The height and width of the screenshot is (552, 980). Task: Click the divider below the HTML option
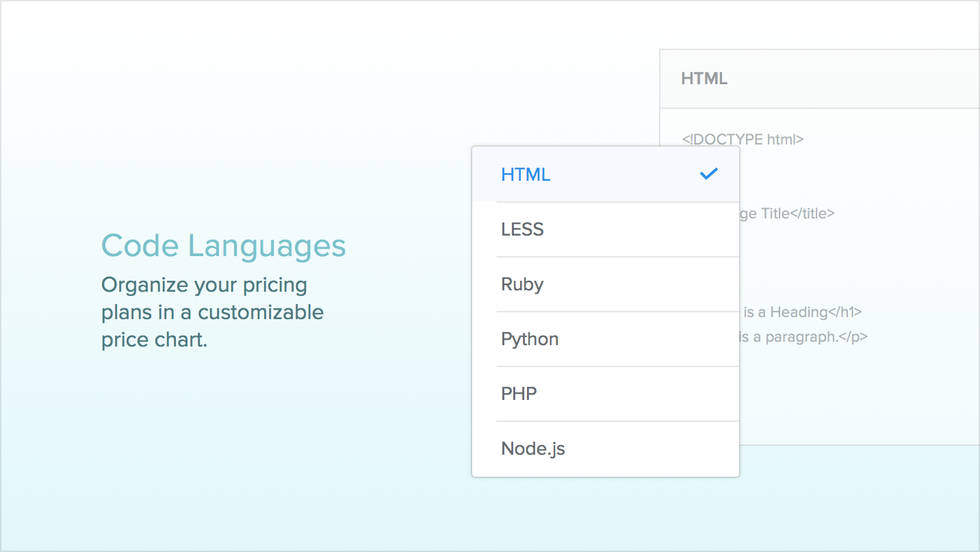[x=617, y=202]
